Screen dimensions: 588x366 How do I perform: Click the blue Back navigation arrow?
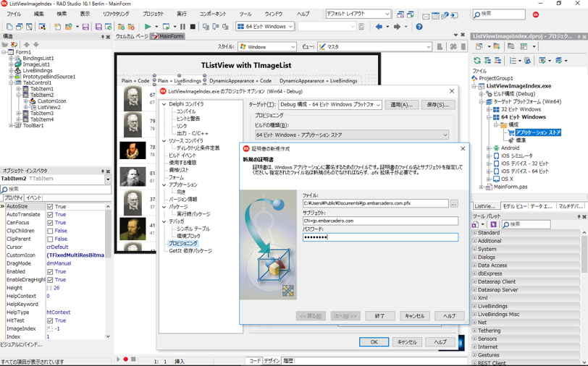tap(379, 27)
